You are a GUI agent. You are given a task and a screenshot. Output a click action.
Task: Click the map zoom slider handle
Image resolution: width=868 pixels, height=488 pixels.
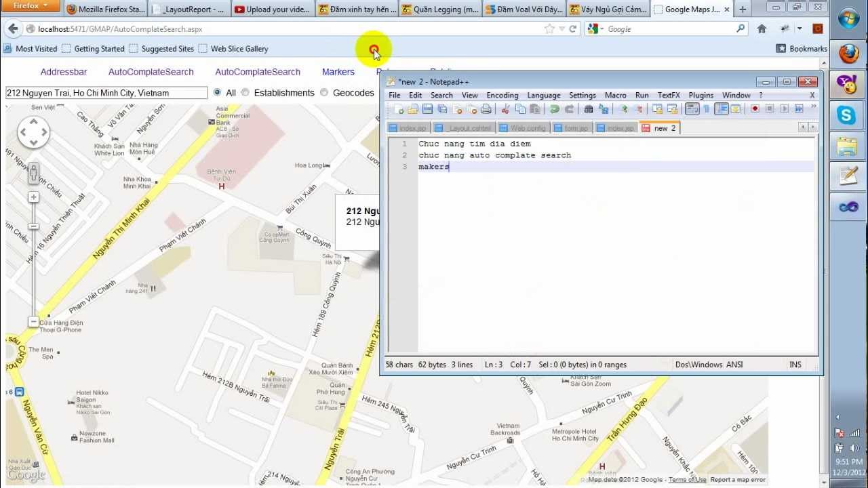[x=33, y=226]
